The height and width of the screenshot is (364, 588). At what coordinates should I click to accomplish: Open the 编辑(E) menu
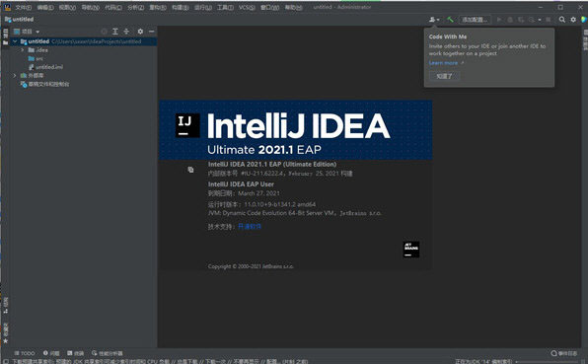click(45, 8)
